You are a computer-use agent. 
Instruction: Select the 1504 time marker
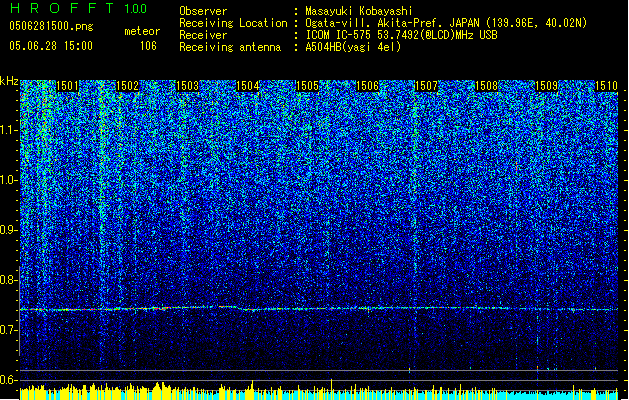click(248, 86)
